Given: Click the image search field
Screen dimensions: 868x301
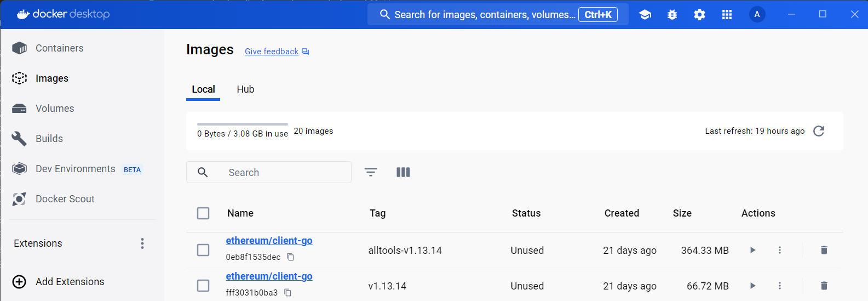Looking at the screenshot, I should pos(269,172).
